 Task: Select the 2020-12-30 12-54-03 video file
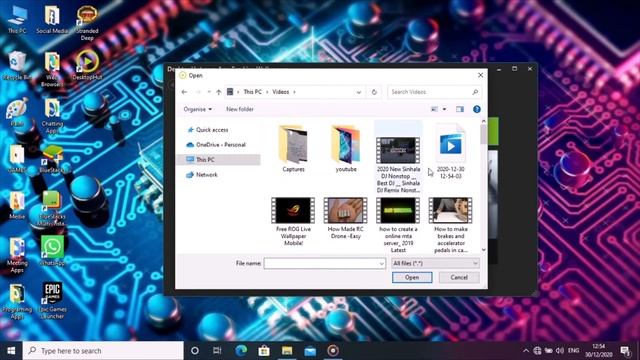click(450, 151)
